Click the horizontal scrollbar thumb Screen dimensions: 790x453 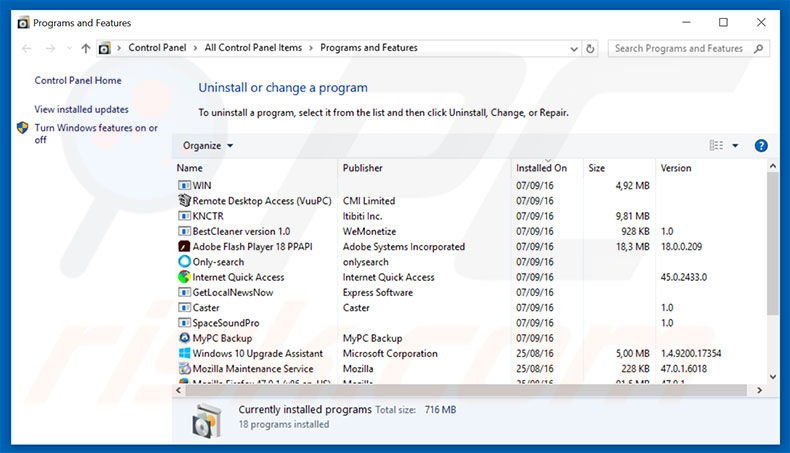[465, 390]
